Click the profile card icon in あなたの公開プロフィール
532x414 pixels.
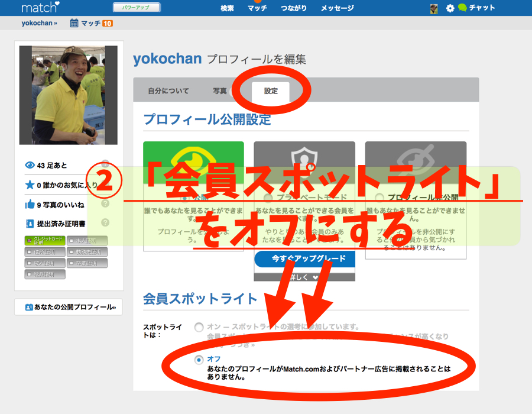click(x=29, y=307)
